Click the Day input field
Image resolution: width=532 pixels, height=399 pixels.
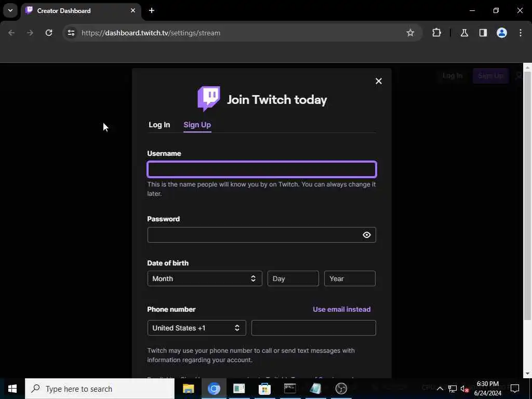click(x=293, y=278)
